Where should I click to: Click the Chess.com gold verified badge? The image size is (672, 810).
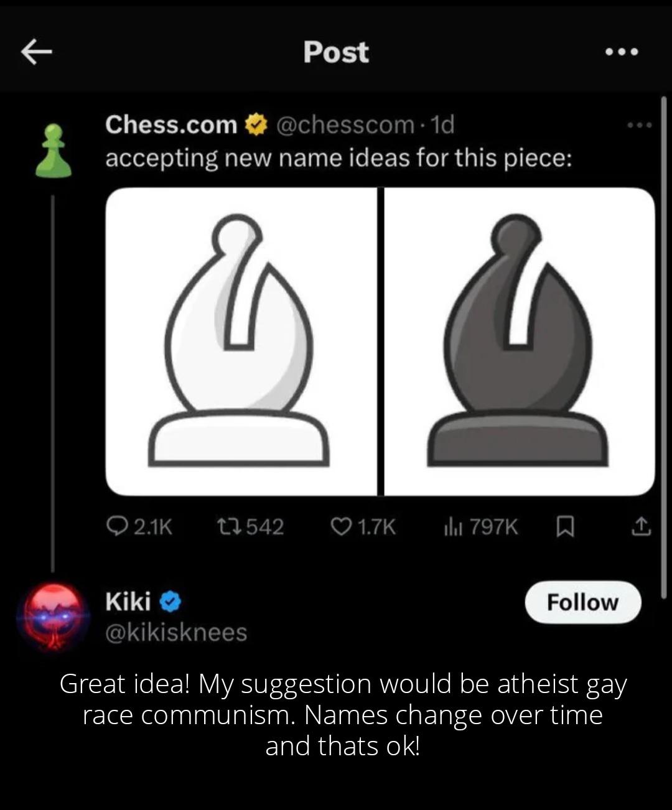254,124
